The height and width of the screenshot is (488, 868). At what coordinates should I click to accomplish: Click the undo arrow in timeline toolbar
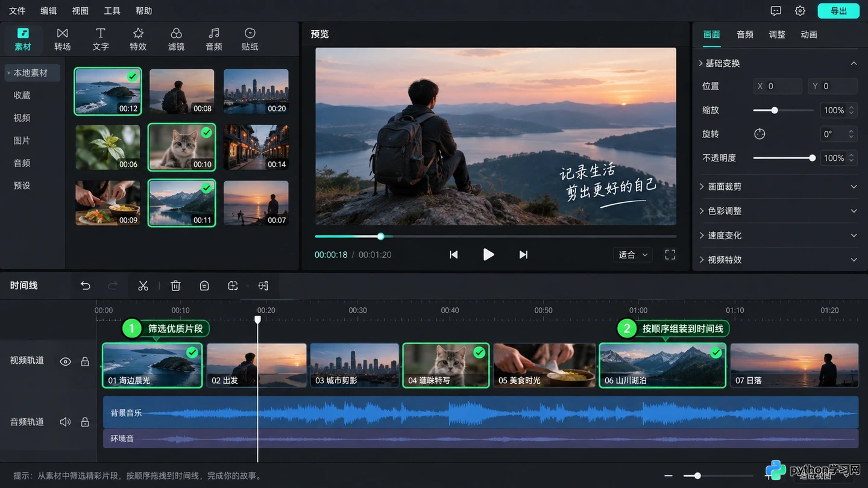click(x=86, y=286)
